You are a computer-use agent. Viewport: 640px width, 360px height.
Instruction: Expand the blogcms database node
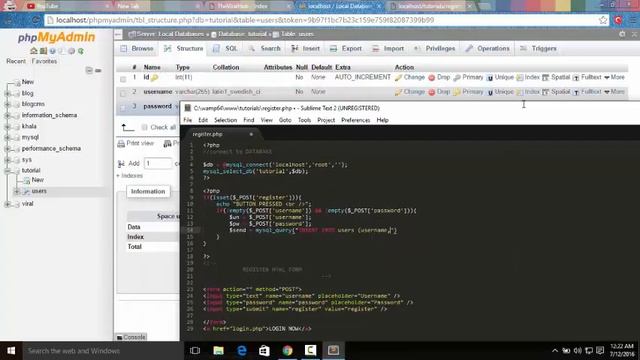click(x=7, y=104)
